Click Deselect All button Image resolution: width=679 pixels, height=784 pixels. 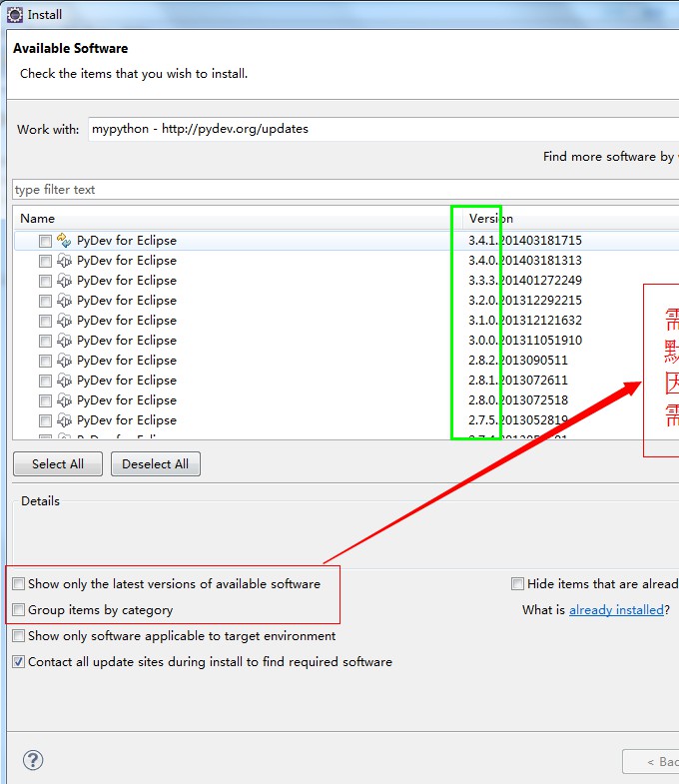click(x=156, y=464)
